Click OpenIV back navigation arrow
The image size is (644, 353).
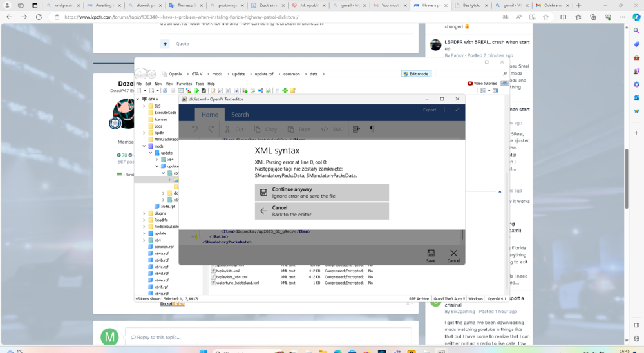coord(141,74)
